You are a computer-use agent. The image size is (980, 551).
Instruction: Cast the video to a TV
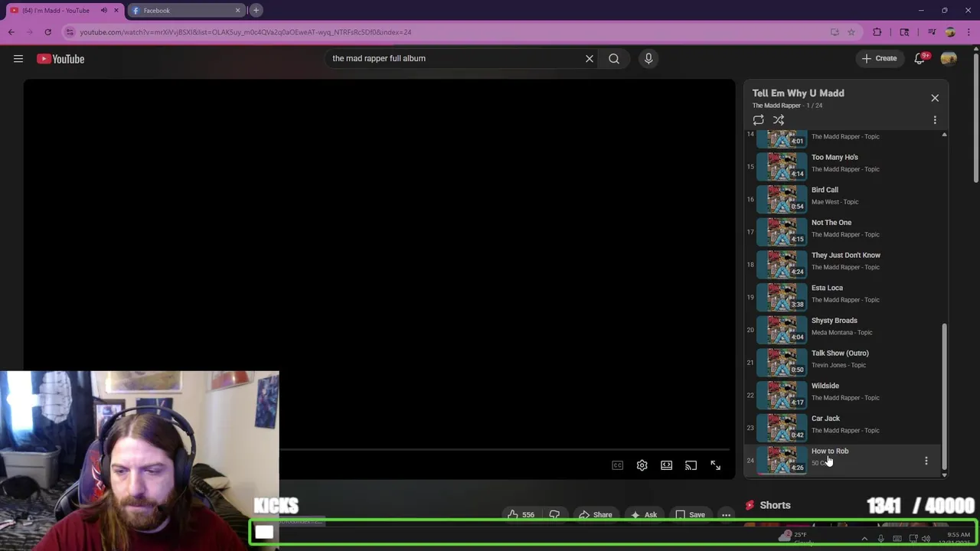691,465
